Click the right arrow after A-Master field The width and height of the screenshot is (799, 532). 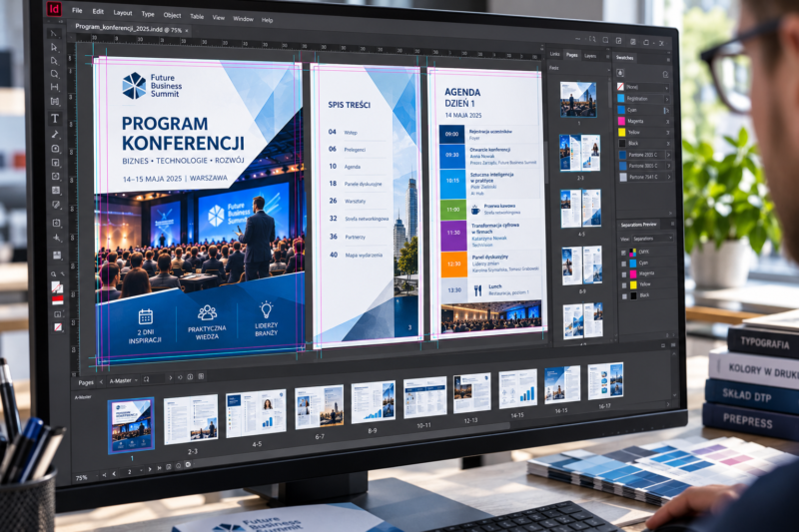pos(170,377)
